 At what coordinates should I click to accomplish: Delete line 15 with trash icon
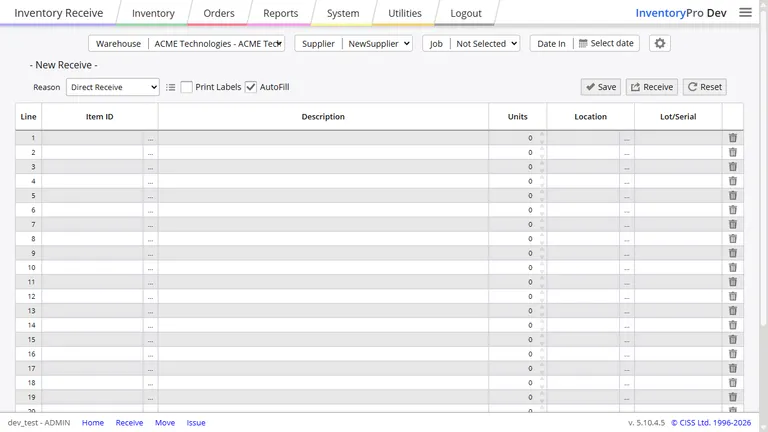pyautogui.click(x=733, y=339)
